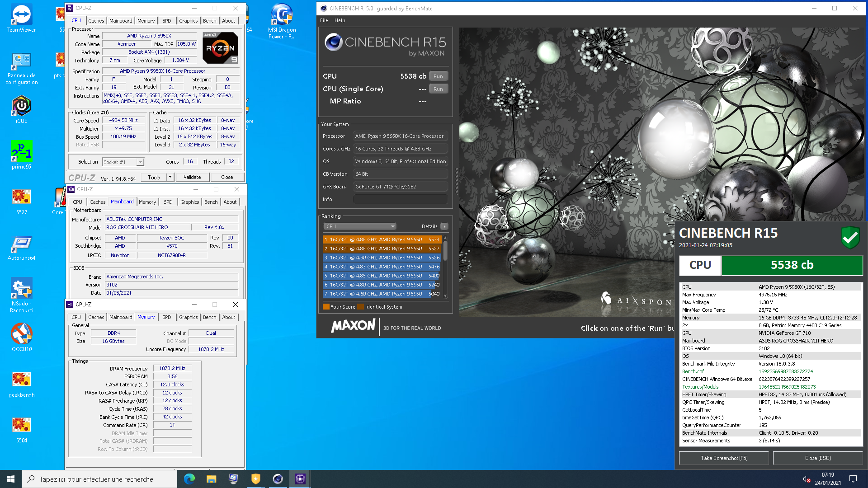
Task: Run the CPU Single Core benchmark
Action: tap(439, 89)
